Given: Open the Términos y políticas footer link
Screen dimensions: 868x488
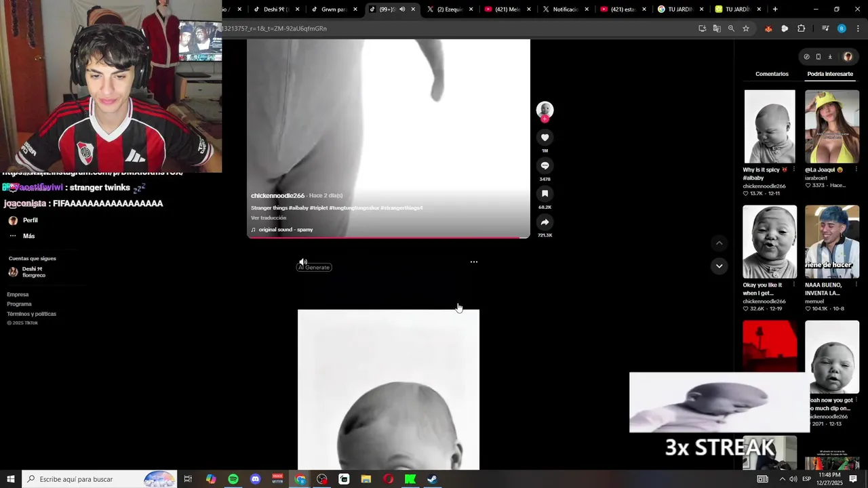Looking at the screenshot, I should point(31,314).
